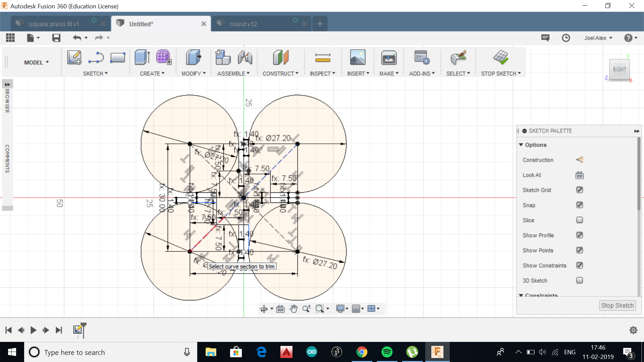Collapse the Options section
This screenshot has width=644, height=362.
521,145
